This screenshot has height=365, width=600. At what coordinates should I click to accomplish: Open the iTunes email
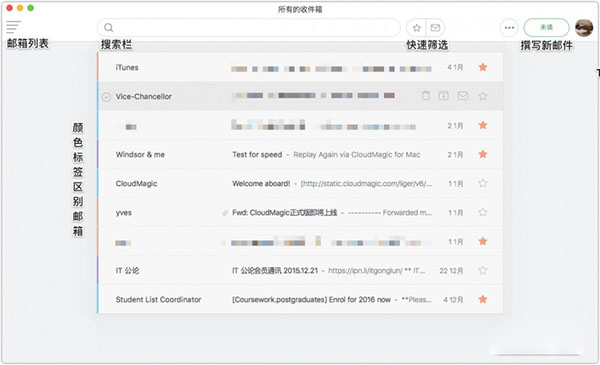pyautogui.click(x=300, y=67)
